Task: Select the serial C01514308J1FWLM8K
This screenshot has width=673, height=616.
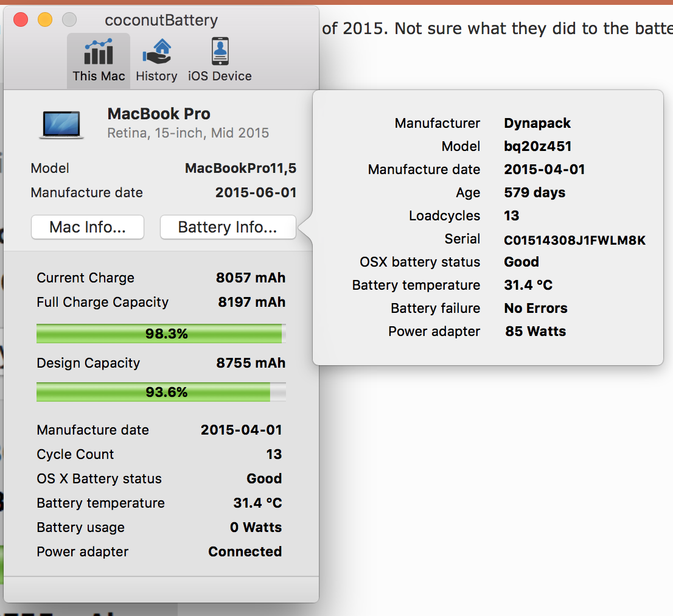Action: (574, 240)
